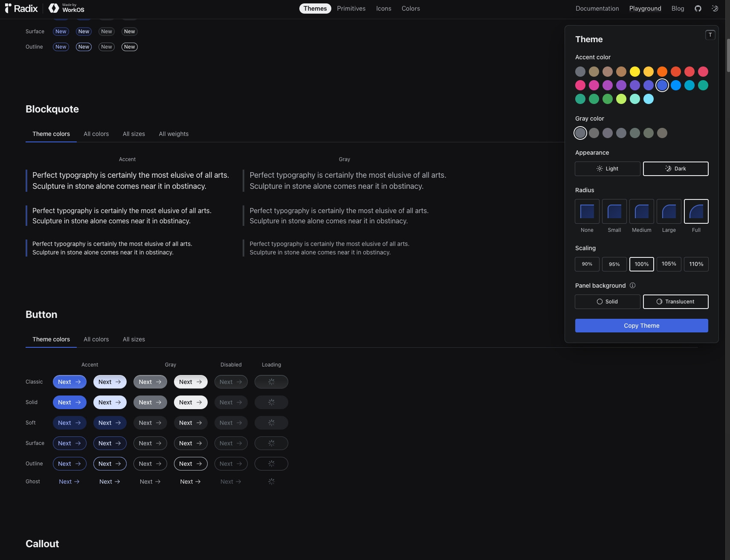Select Small radius option
This screenshot has height=560, width=730.
pos(614,211)
